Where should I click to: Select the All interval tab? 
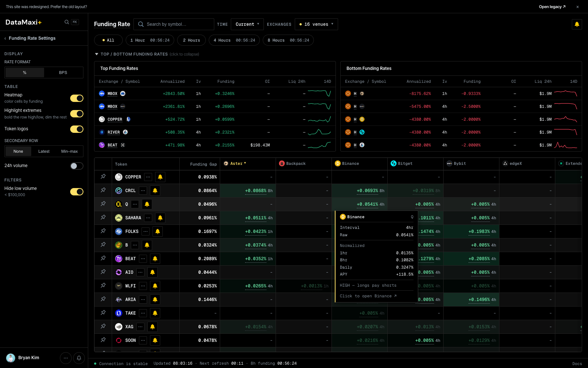tap(108, 40)
